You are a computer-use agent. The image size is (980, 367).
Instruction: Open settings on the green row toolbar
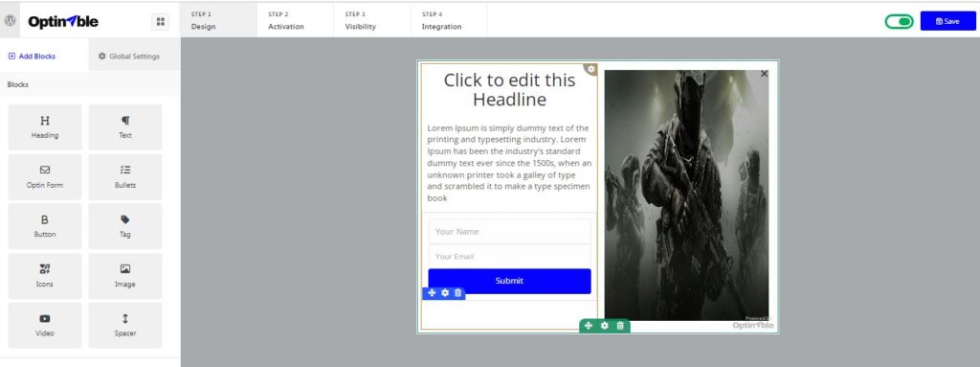click(605, 326)
